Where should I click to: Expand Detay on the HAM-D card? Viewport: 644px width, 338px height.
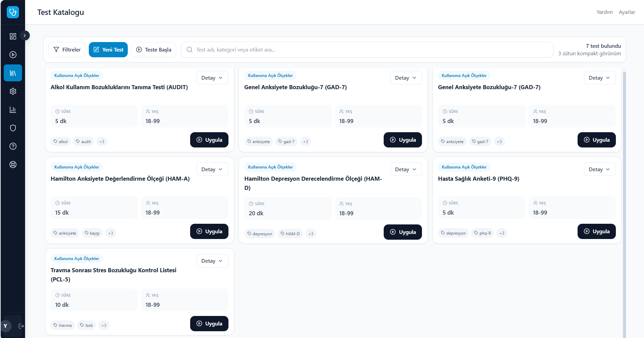click(x=406, y=169)
